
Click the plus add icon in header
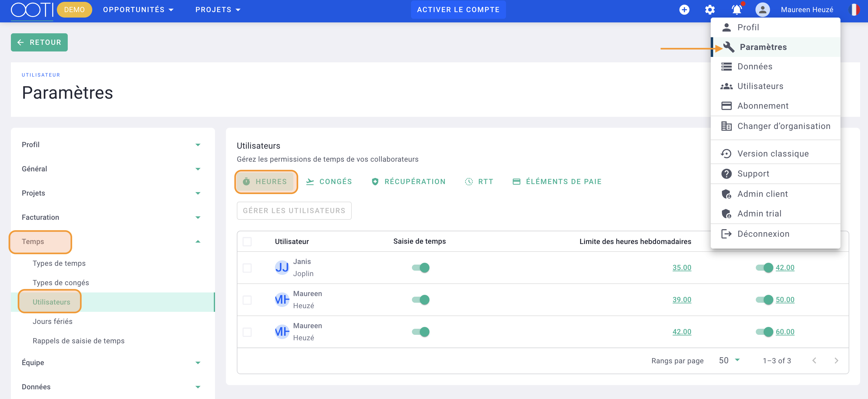click(x=684, y=10)
